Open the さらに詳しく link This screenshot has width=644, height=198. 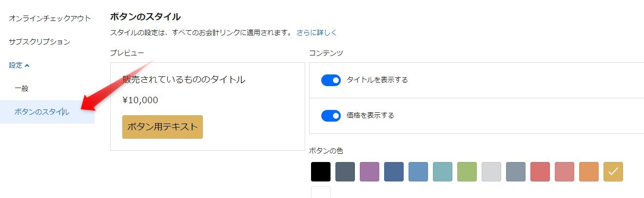[316, 33]
